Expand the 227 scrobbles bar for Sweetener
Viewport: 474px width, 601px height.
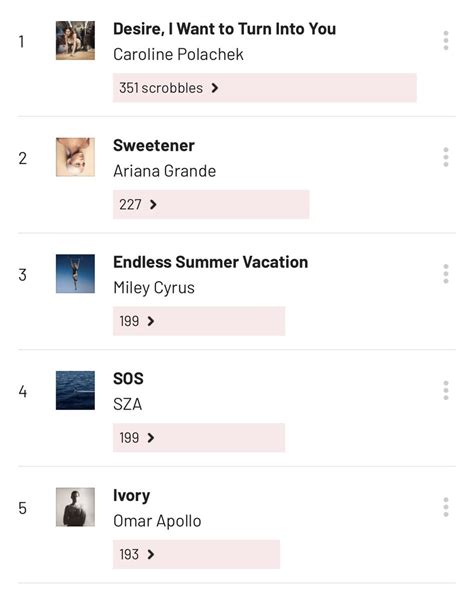coord(211,204)
